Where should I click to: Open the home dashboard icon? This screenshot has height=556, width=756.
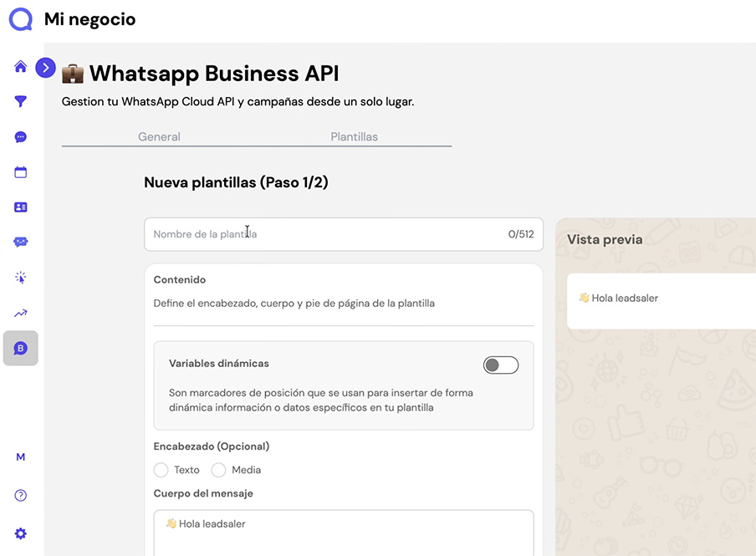[x=20, y=66]
